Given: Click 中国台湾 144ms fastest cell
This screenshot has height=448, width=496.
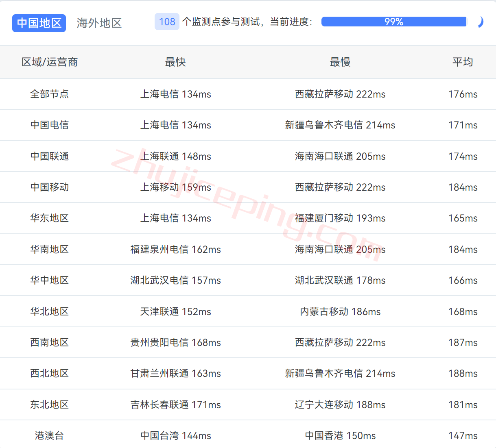Looking at the screenshot, I should click(x=176, y=436).
